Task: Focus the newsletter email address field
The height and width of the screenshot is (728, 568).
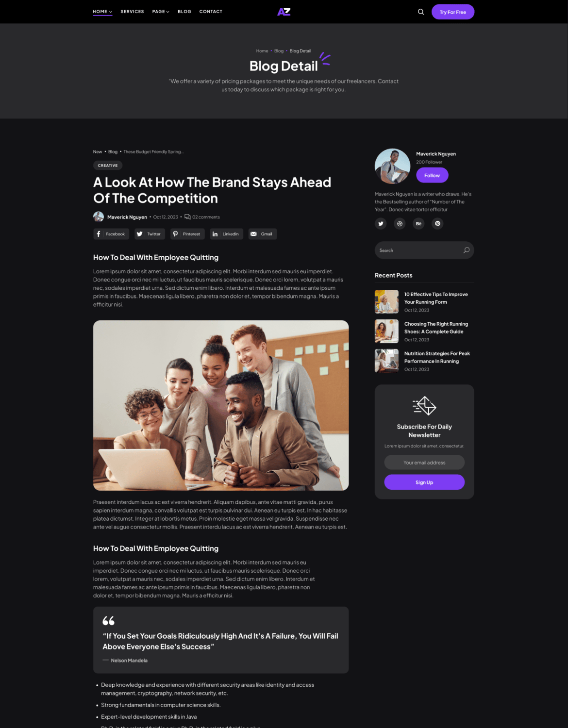Action: pyautogui.click(x=424, y=463)
